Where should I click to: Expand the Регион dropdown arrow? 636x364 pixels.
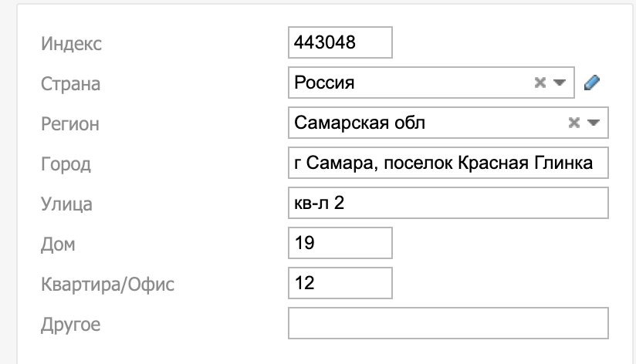594,123
